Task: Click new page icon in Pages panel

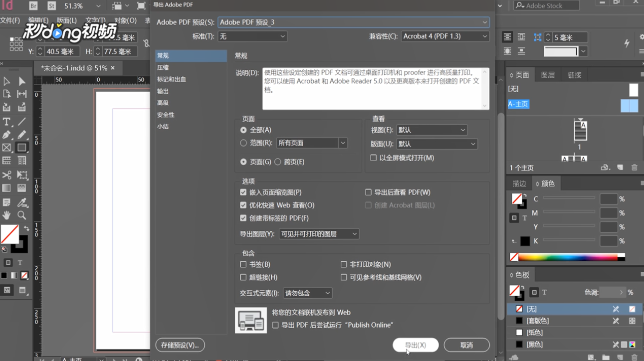Action: [620, 168]
